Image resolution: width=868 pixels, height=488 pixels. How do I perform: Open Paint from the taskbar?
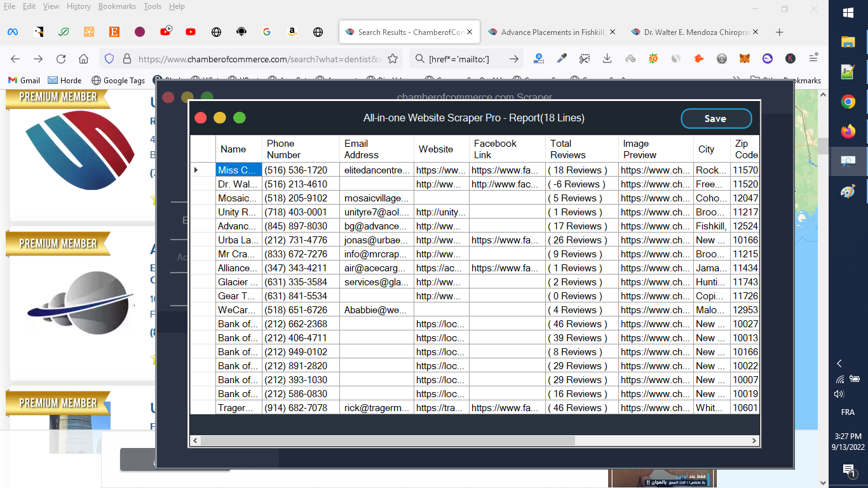(848, 191)
